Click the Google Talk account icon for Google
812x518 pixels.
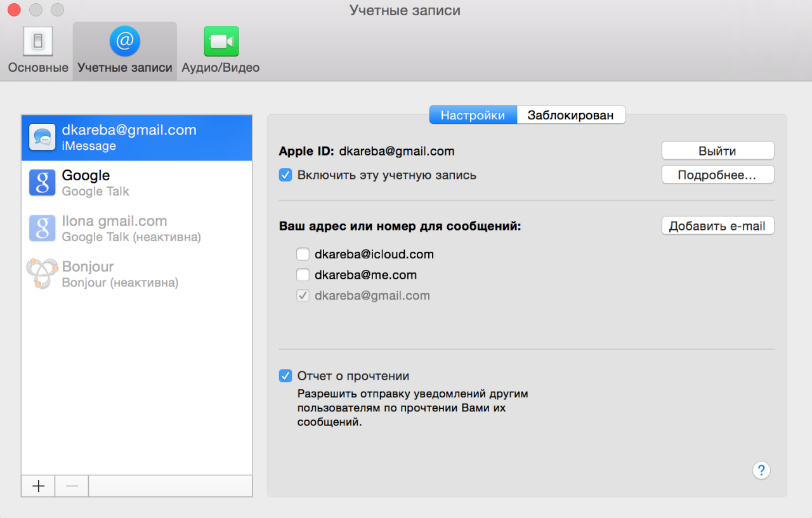(x=43, y=183)
